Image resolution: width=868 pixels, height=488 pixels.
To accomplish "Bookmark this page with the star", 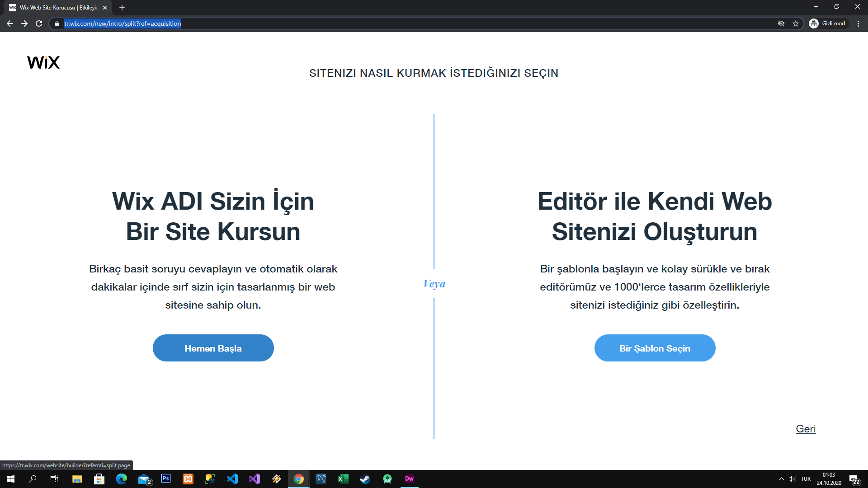I will click(x=796, y=23).
